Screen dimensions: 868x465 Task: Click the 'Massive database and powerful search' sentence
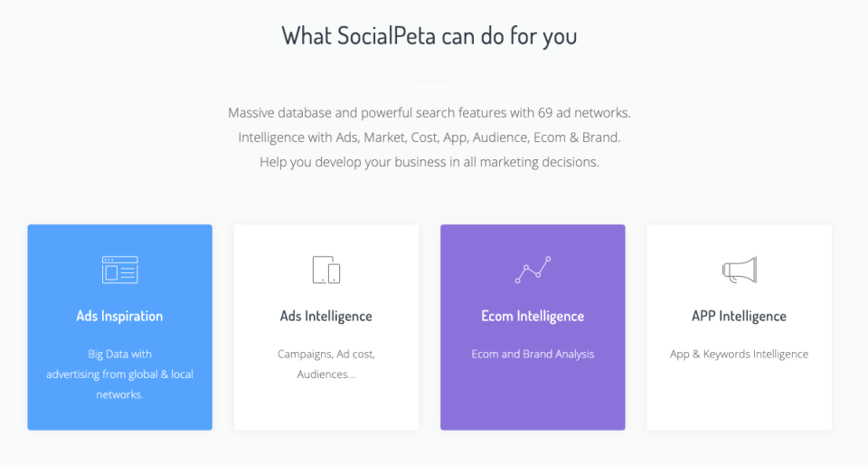429,113
